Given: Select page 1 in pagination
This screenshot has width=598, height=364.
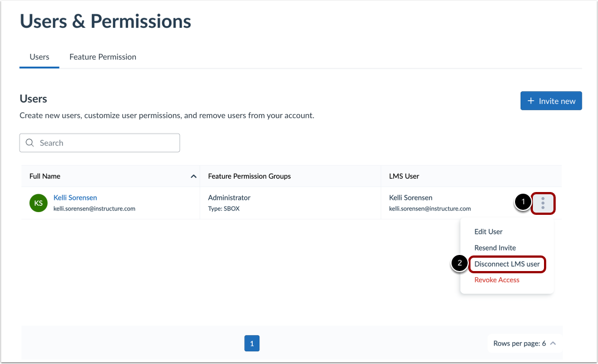Looking at the screenshot, I should tap(252, 343).
